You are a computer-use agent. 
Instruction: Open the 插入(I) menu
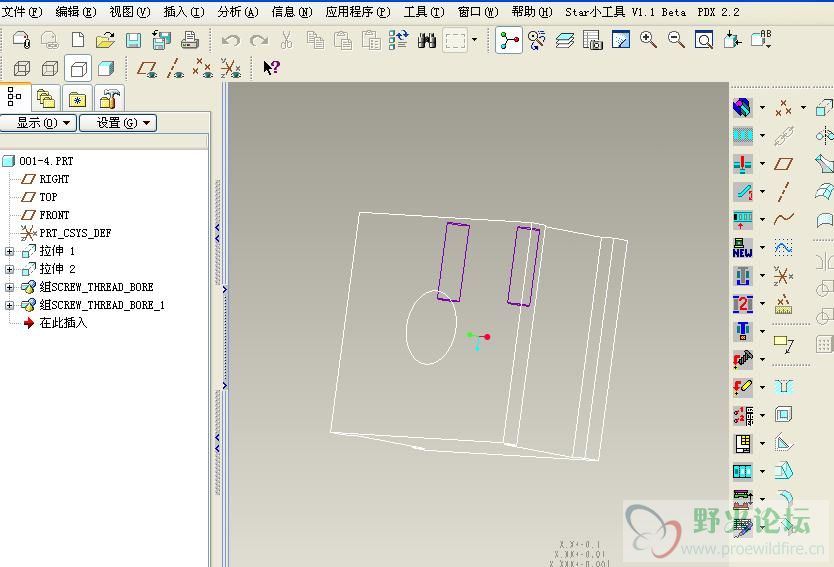coord(184,12)
